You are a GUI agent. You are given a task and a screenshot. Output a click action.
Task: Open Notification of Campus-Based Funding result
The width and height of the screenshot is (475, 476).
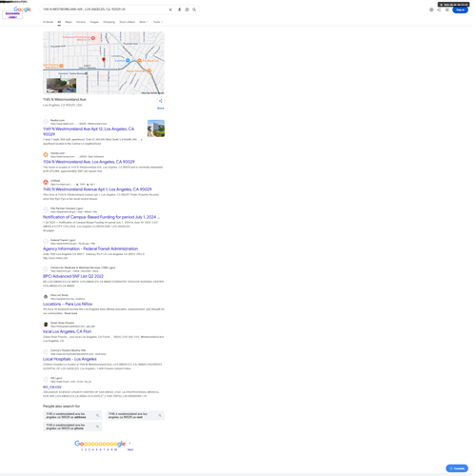[x=101, y=217]
